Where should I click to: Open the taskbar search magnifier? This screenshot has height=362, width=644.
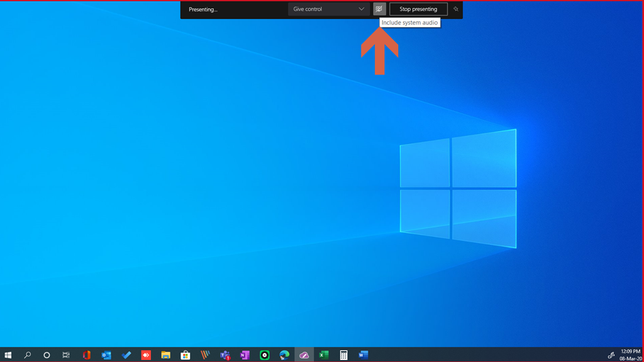click(28, 354)
